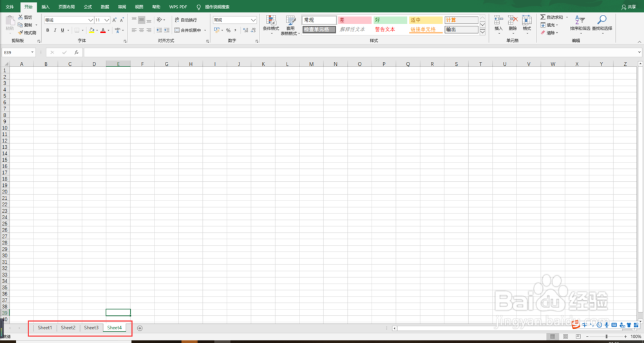Toggle top vertical alignment
This screenshot has width=644, height=343.
pyautogui.click(x=134, y=20)
